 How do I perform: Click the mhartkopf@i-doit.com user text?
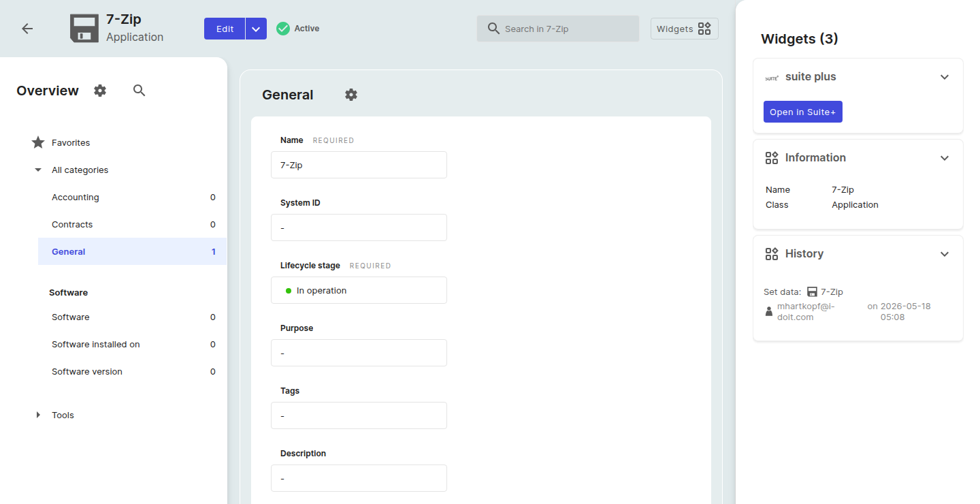tap(806, 311)
